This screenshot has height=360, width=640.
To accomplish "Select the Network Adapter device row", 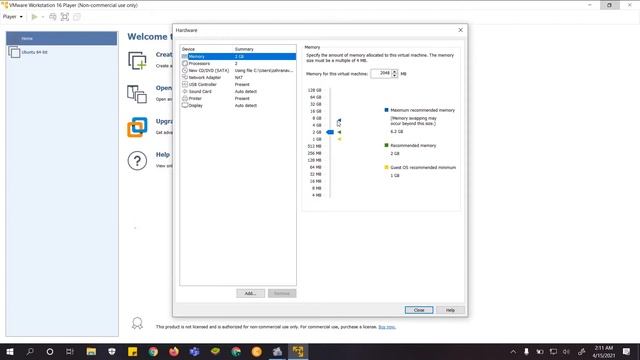I will pyautogui.click(x=238, y=77).
